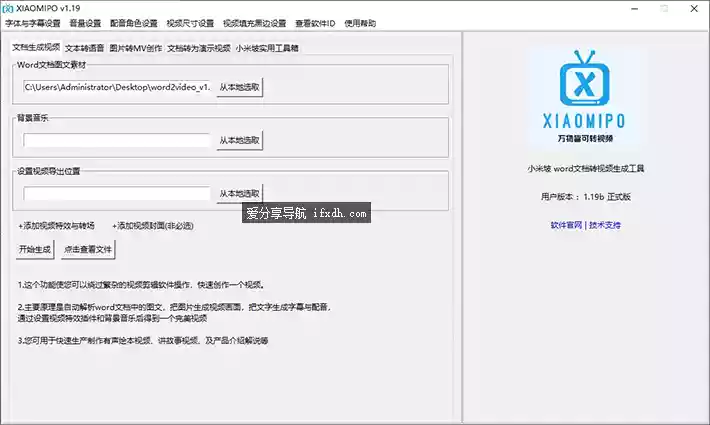This screenshot has width=710, height=425.
Task: Switch to the 小米坡实用工具箱 tab
Action: [267, 48]
